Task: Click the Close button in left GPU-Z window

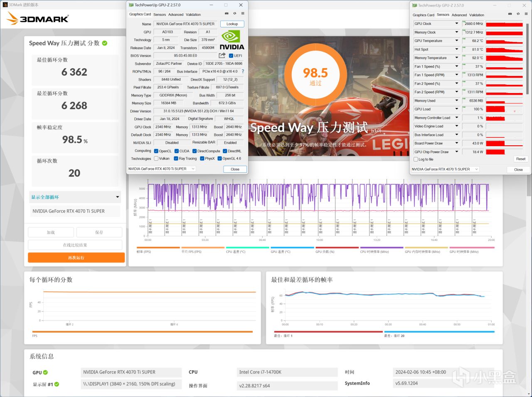Action: pos(235,169)
